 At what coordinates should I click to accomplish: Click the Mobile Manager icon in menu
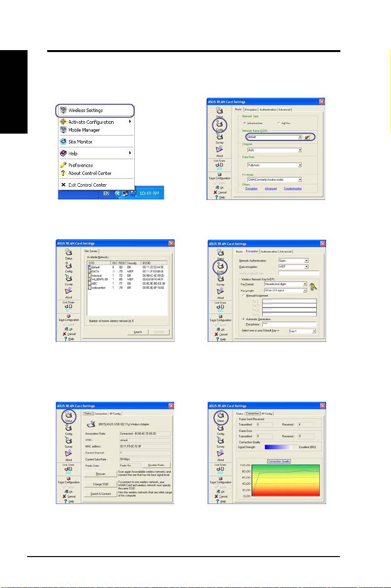[63, 130]
